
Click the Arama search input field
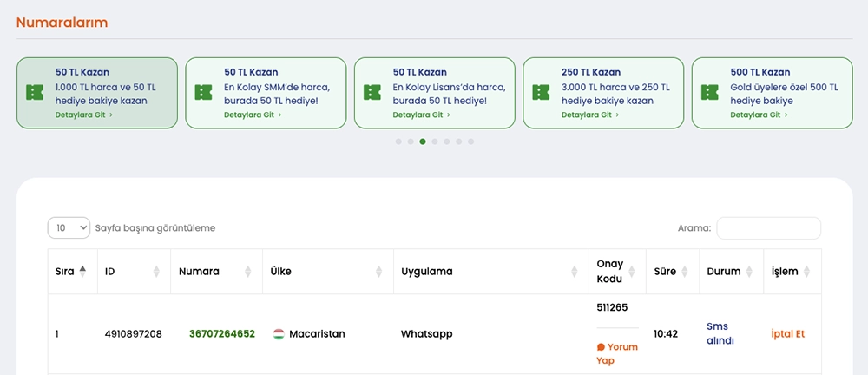[x=768, y=228]
